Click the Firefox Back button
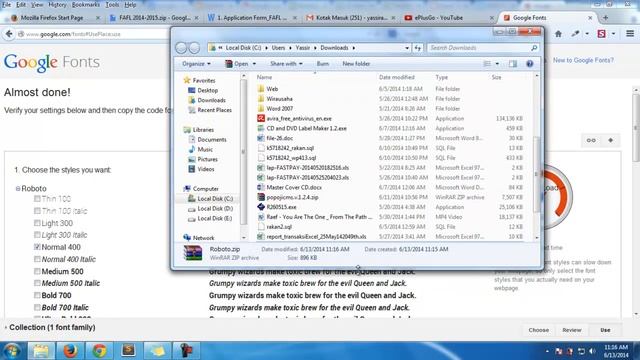Viewport: 640px width, 360px height. tap(9, 34)
